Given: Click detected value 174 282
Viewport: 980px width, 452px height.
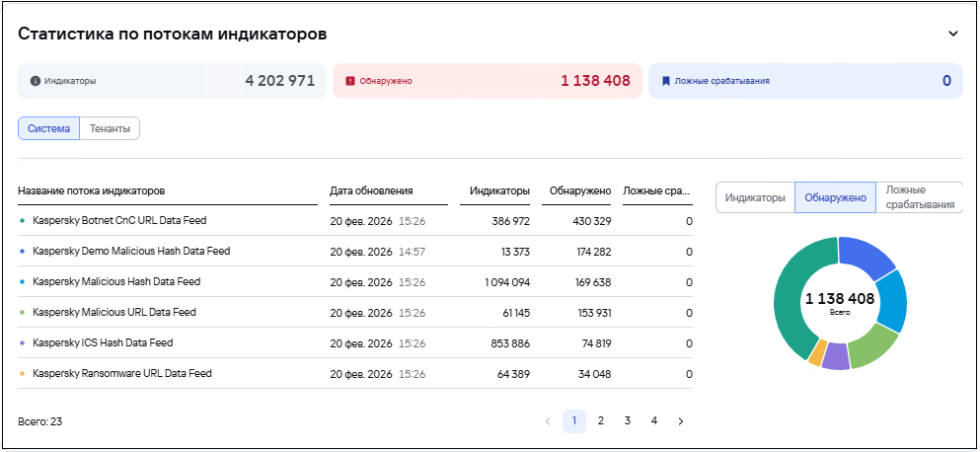Looking at the screenshot, I should pos(593,252).
